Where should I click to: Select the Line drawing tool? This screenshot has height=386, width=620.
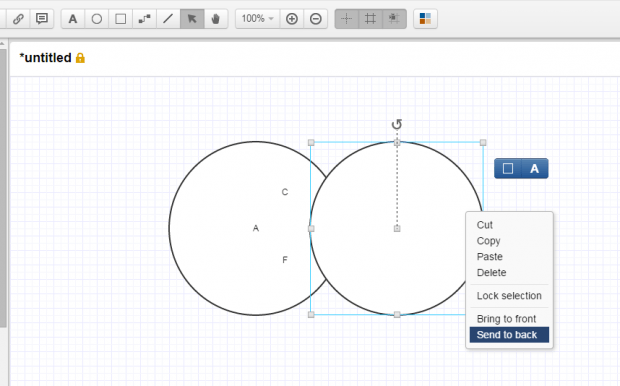click(168, 19)
